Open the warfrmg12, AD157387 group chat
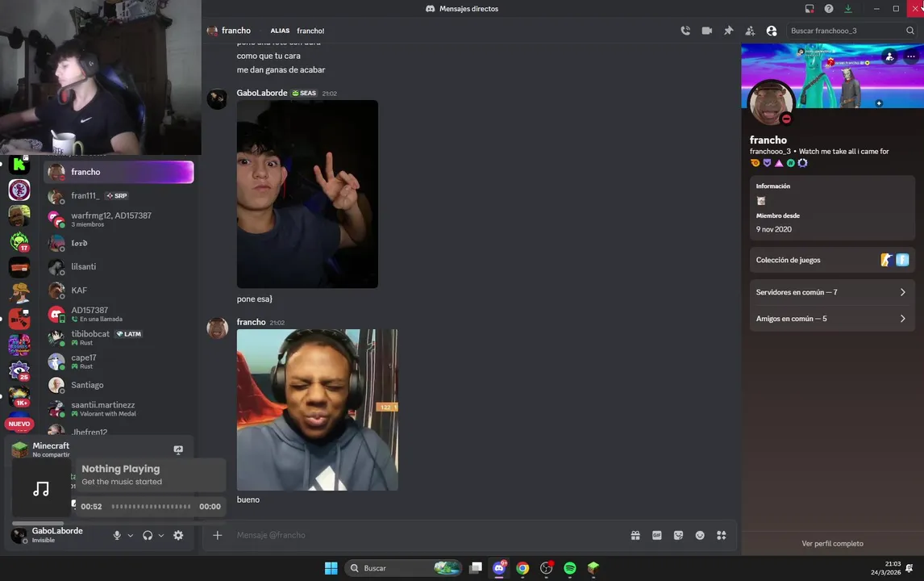The image size is (924, 581). click(x=119, y=219)
